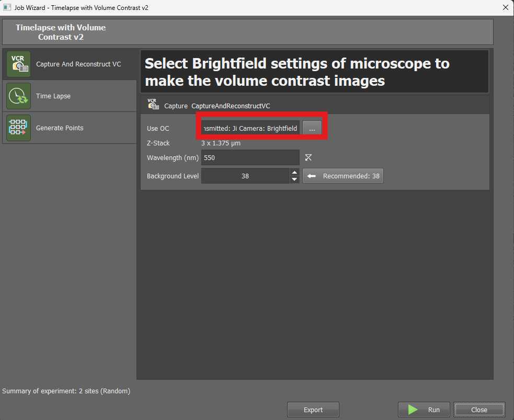Open the optical configuration browse (...) button
514x420 pixels.
click(x=312, y=129)
